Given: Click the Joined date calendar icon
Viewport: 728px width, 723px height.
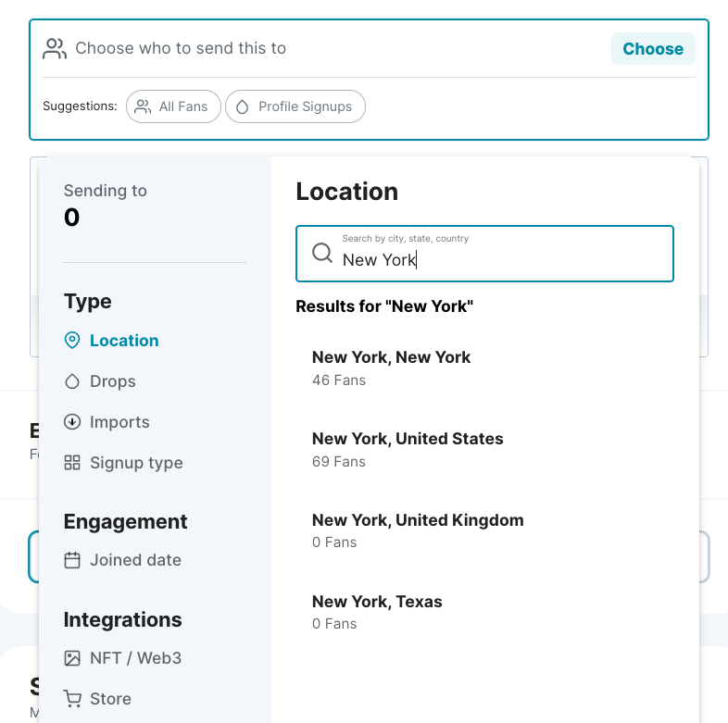Looking at the screenshot, I should point(72,560).
